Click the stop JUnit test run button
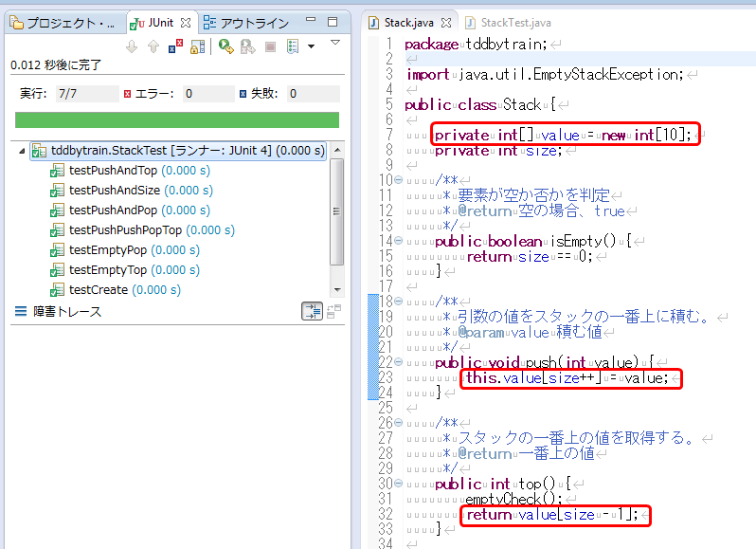 pos(270,46)
